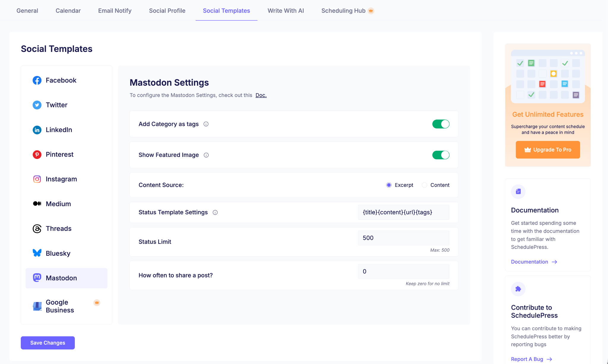This screenshot has width=608, height=364.
Task: Click the 'Keep zero for no limit' hint
Action: coord(427,284)
